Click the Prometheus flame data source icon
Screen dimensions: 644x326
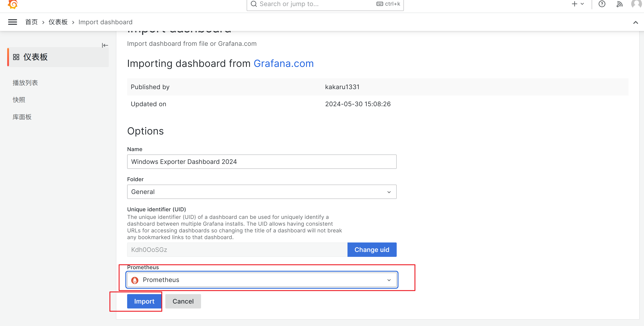135,280
